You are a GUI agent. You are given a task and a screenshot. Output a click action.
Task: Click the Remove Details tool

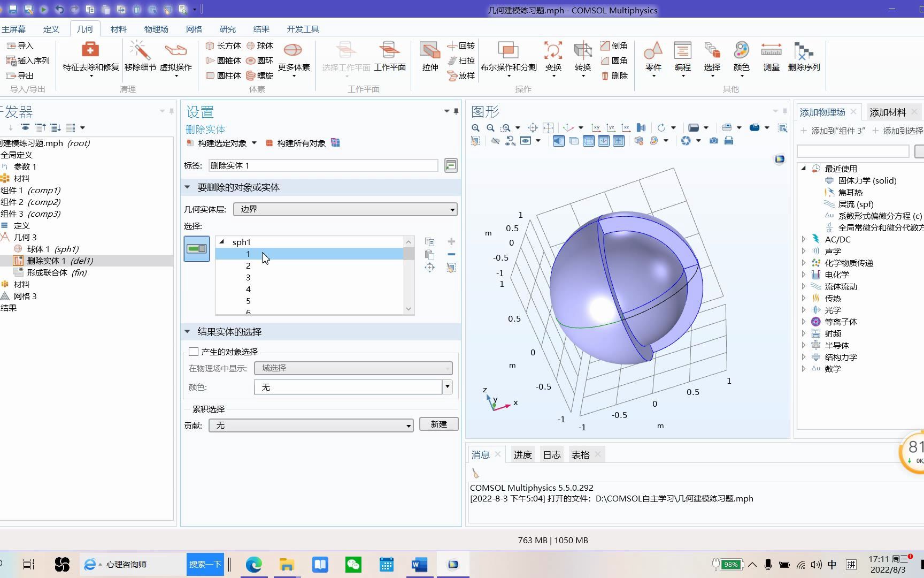click(x=140, y=57)
